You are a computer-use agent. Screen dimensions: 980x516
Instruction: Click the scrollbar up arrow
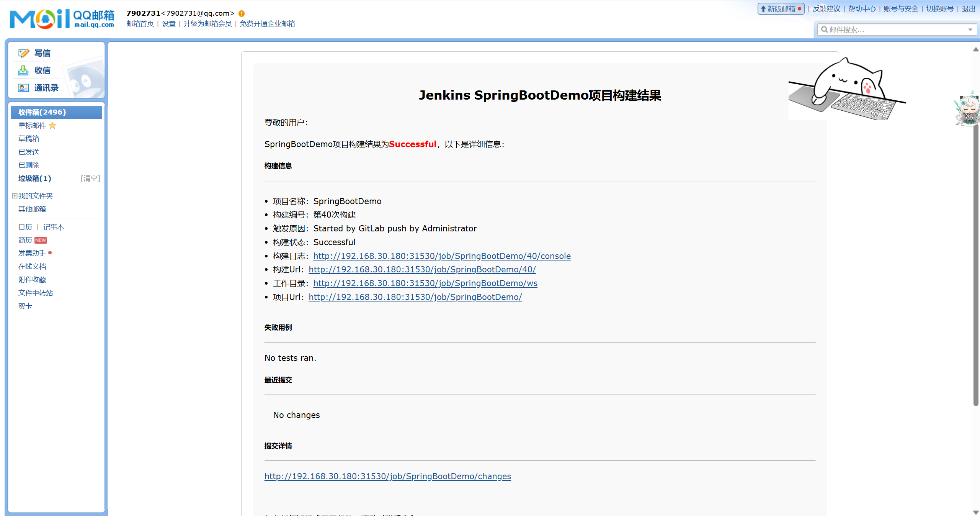976,49
